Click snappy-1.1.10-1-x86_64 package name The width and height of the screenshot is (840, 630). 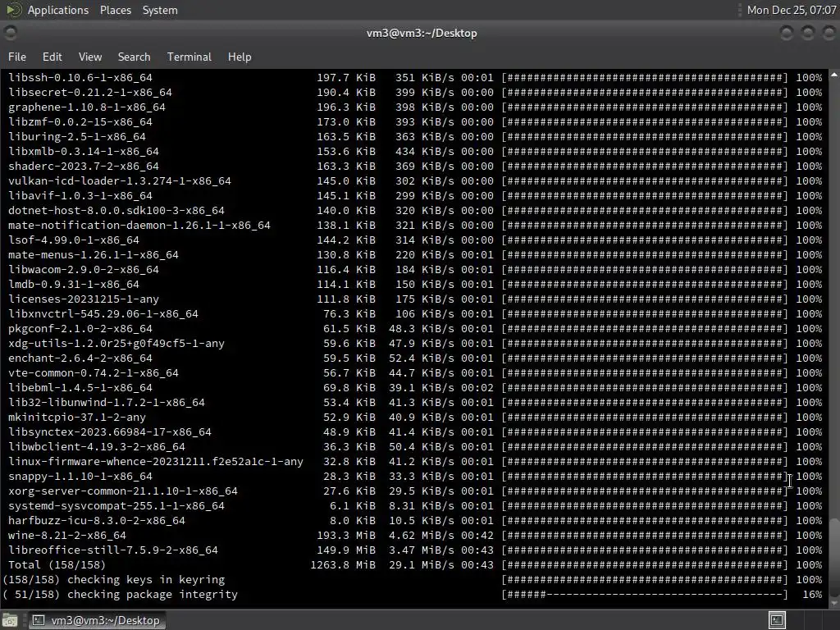[80, 477]
